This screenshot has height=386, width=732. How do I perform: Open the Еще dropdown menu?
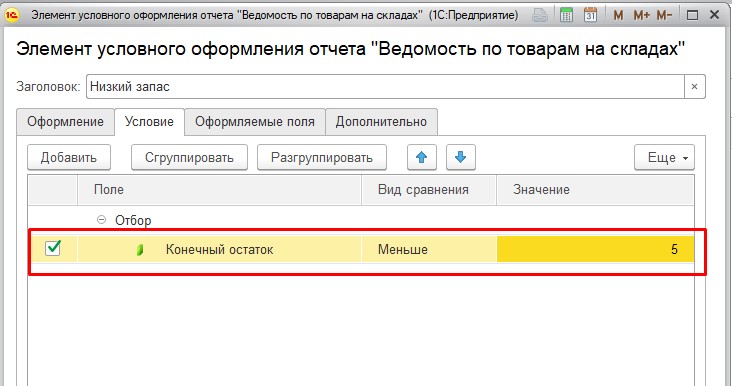tap(664, 157)
